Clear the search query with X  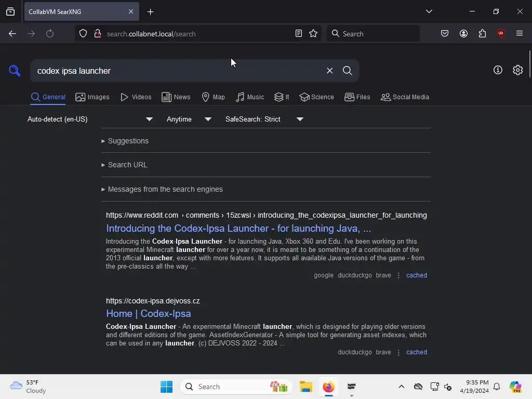pos(329,71)
